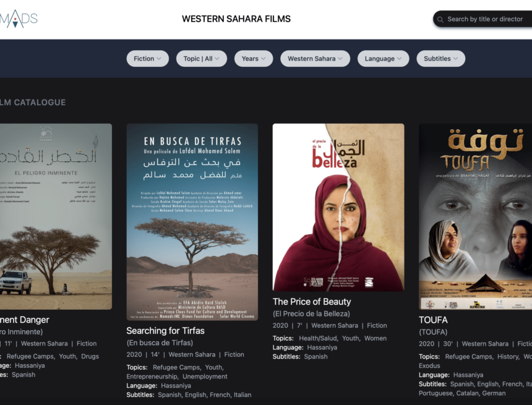Click the search magnifier icon
Screen dimensions: 532x405
[x=440, y=19]
